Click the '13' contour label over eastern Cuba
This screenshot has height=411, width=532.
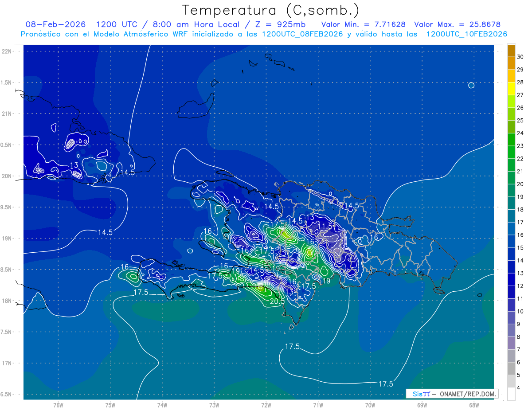coord(74,165)
